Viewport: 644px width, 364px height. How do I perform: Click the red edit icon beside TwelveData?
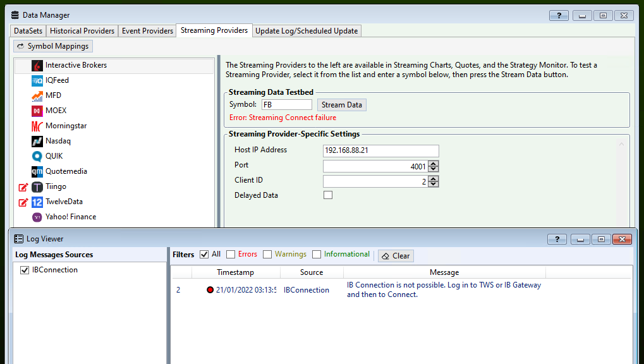(x=23, y=202)
